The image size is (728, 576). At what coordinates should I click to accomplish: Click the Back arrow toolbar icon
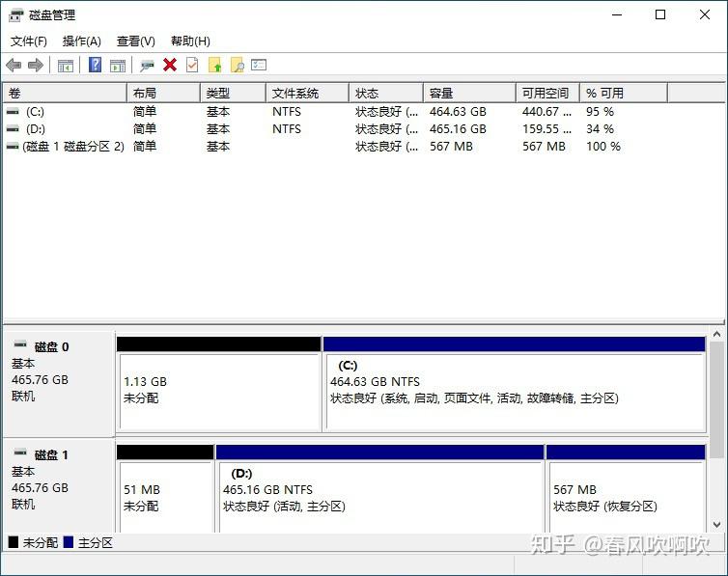[x=14, y=65]
